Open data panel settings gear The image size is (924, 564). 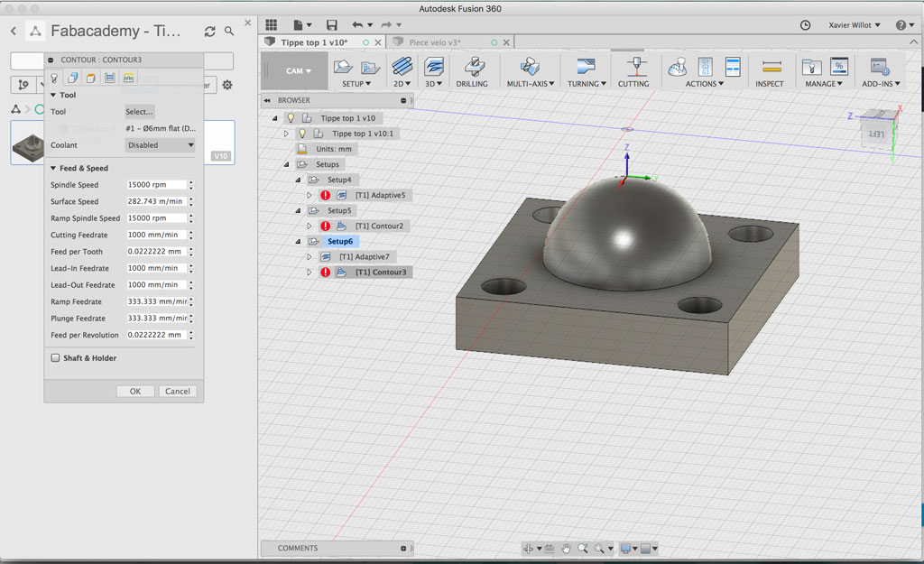[x=227, y=85]
